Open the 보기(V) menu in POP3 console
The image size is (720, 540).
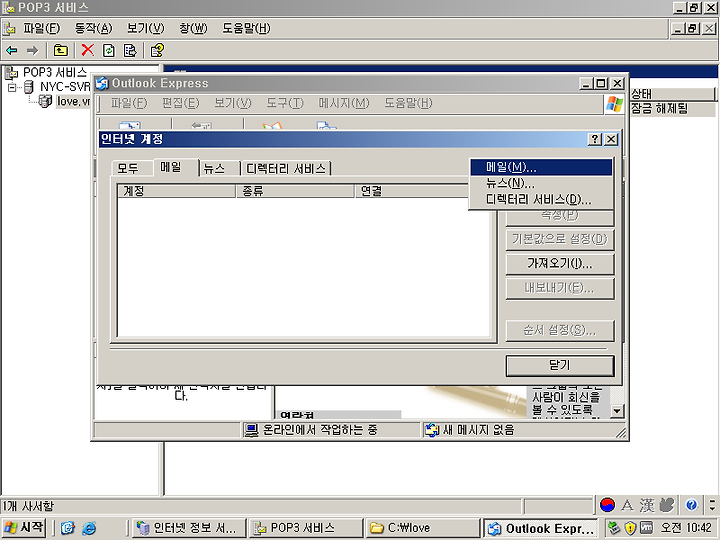[x=146, y=28]
